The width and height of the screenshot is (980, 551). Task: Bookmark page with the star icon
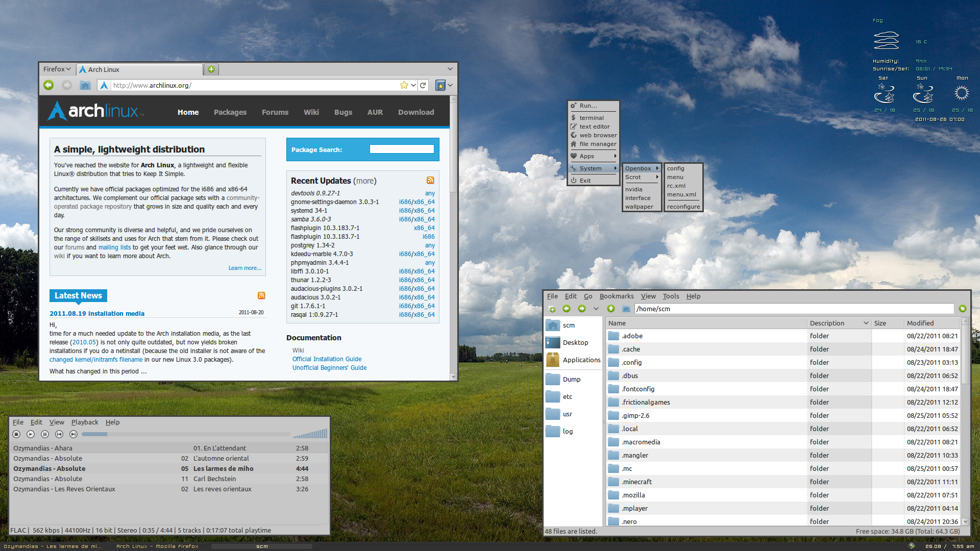[404, 85]
